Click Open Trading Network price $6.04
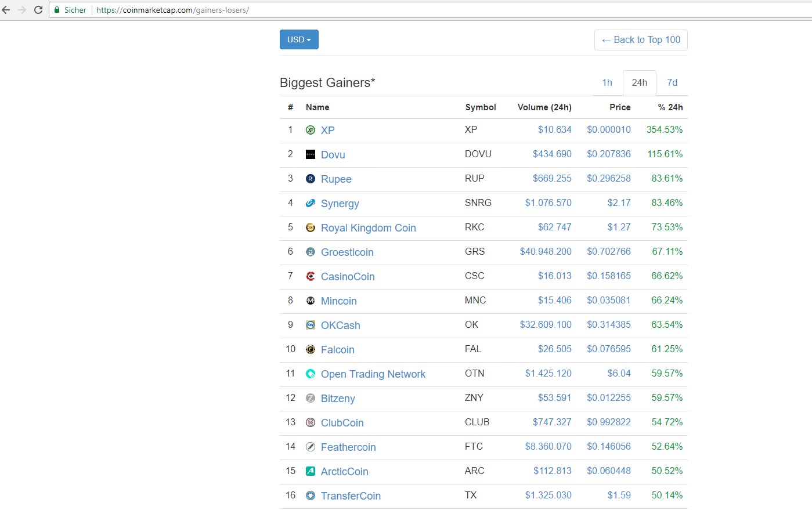 pos(619,374)
